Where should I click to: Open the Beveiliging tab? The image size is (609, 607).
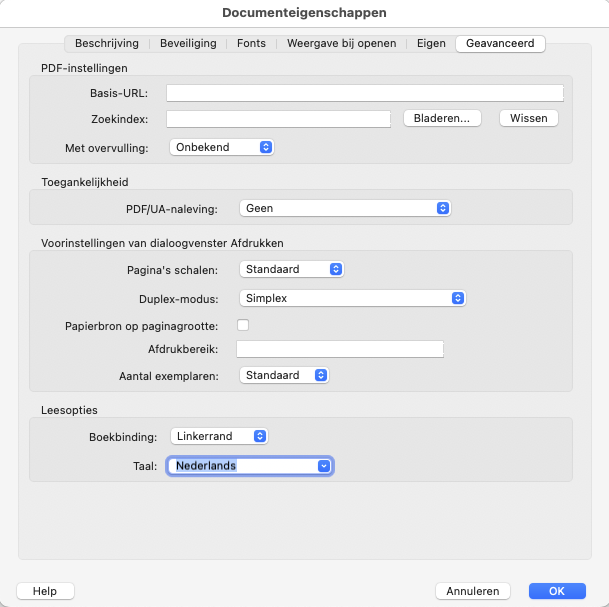188,43
